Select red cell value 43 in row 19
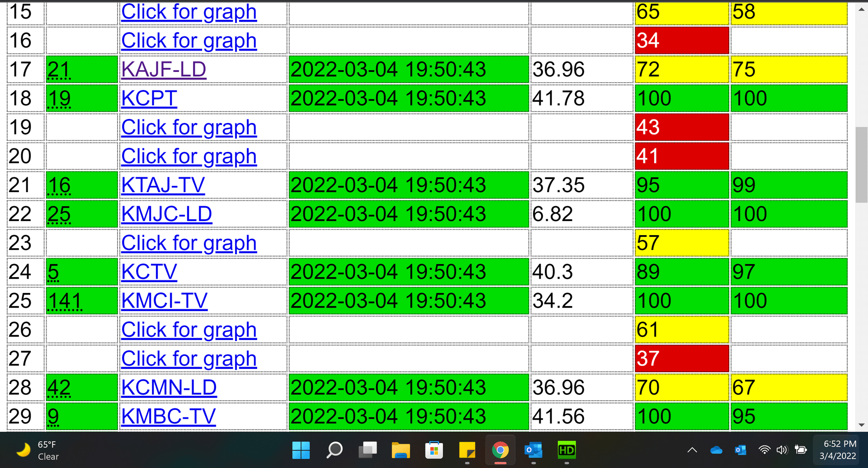Screen dimensions: 868x468 682,128
